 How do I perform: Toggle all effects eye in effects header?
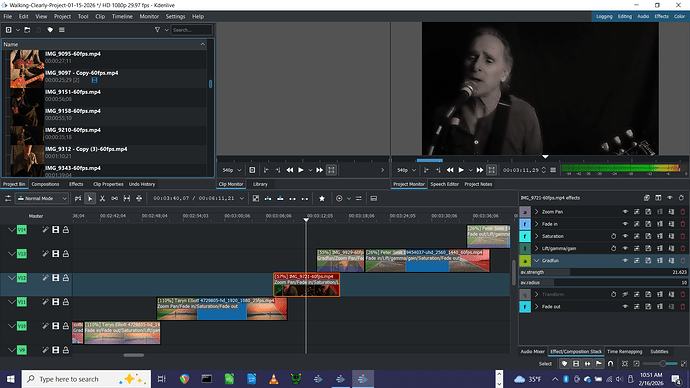(x=669, y=198)
